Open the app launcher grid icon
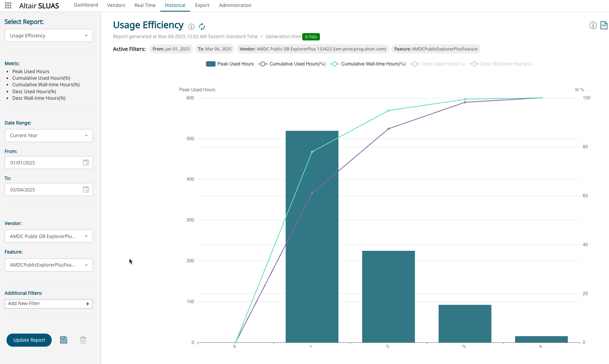The image size is (609, 364). pyautogui.click(x=8, y=5)
